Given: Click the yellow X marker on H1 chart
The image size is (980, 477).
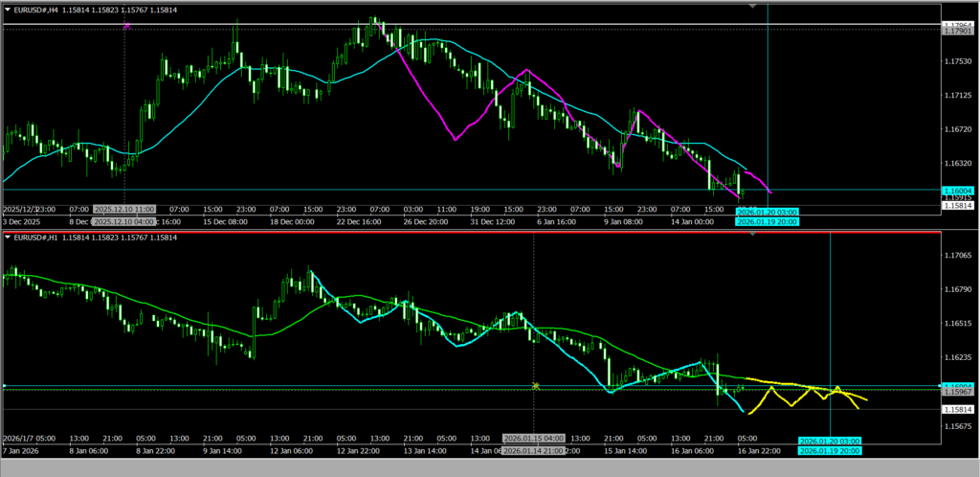Looking at the screenshot, I should (x=536, y=386).
